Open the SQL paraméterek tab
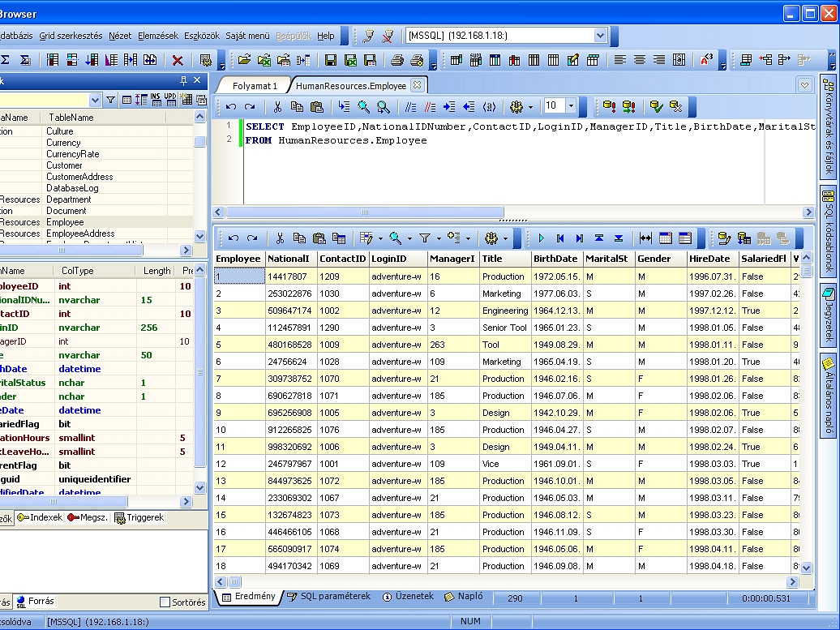The height and width of the screenshot is (630, 840). click(328, 597)
